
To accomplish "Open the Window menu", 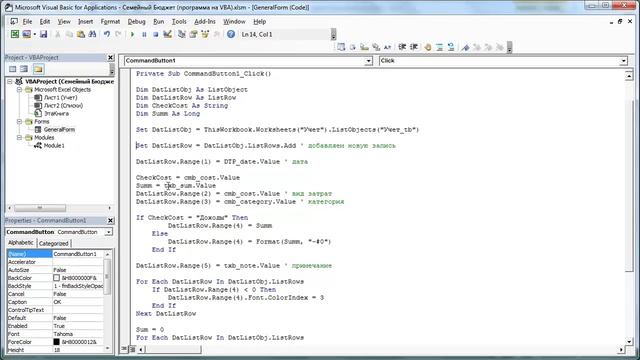I will click(x=234, y=22).
